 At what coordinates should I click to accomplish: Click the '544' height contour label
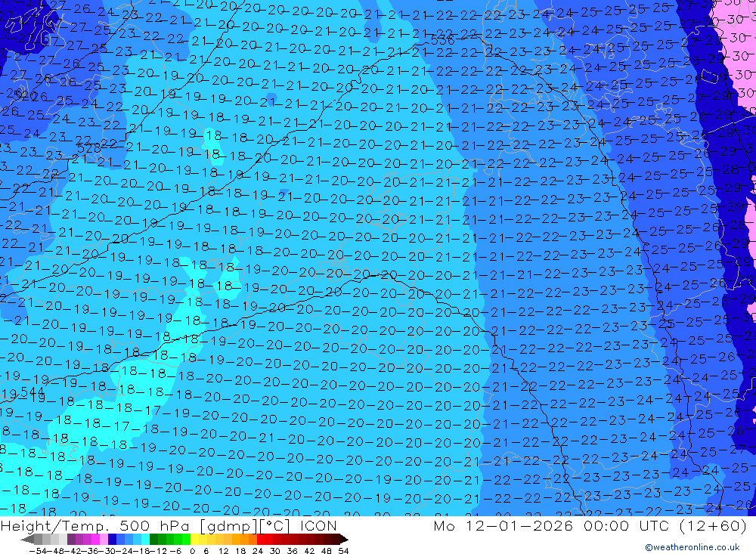[33, 392]
